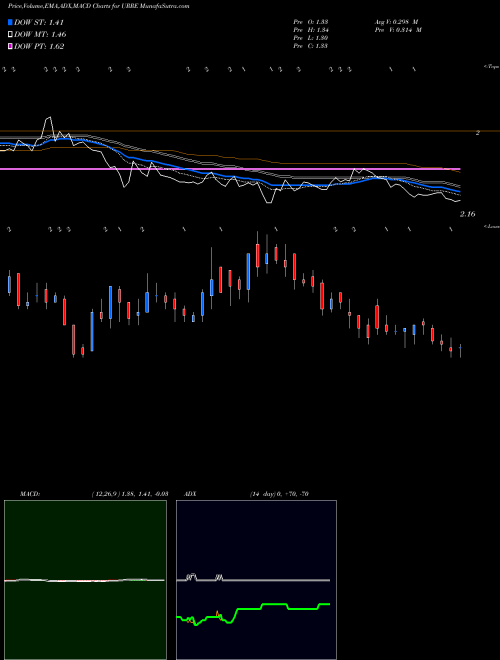Click the 'Avg V: 0.298 M' volume text
This screenshot has width=500, height=660.
click(396, 22)
